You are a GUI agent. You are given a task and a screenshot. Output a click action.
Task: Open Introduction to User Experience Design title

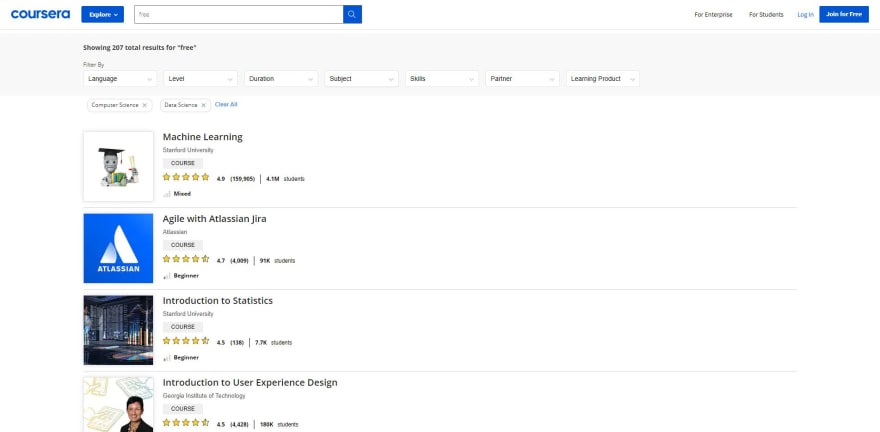click(250, 383)
